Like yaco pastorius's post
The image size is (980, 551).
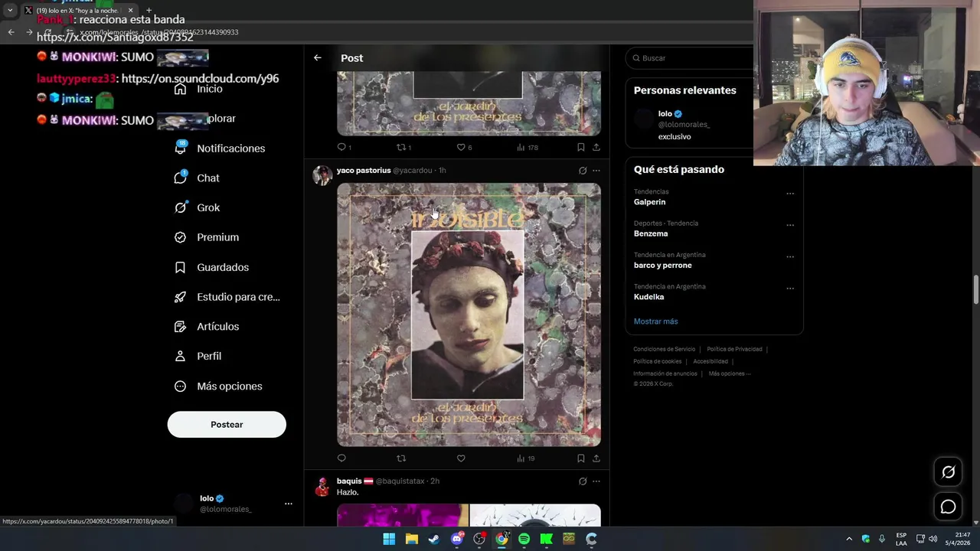pos(461,458)
